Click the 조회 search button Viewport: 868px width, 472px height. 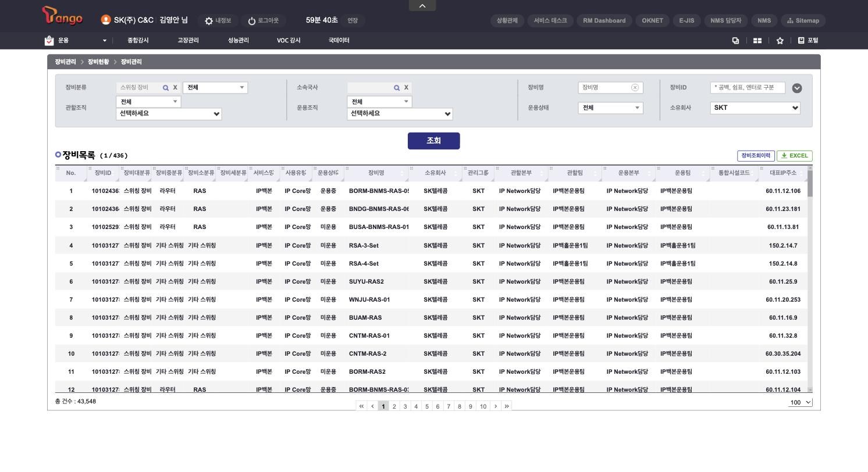tap(434, 141)
